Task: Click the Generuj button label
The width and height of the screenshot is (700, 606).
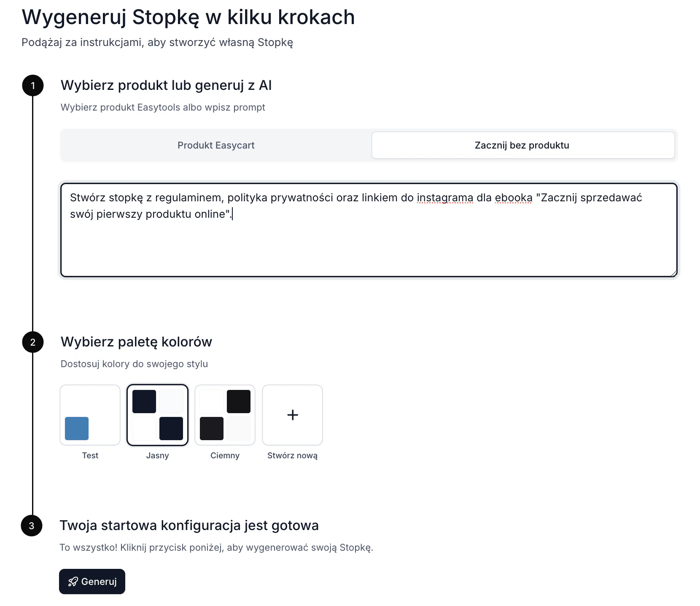Action: (99, 582)
